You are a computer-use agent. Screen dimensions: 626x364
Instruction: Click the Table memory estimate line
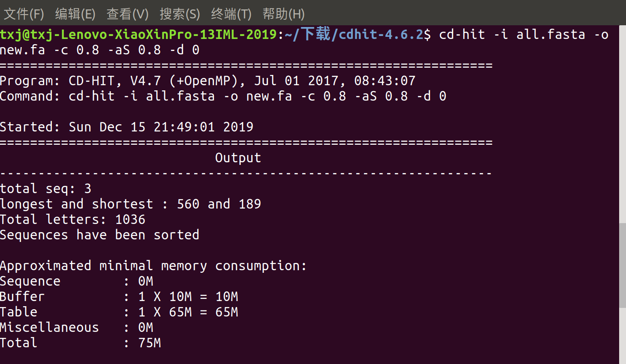[120, 312]
